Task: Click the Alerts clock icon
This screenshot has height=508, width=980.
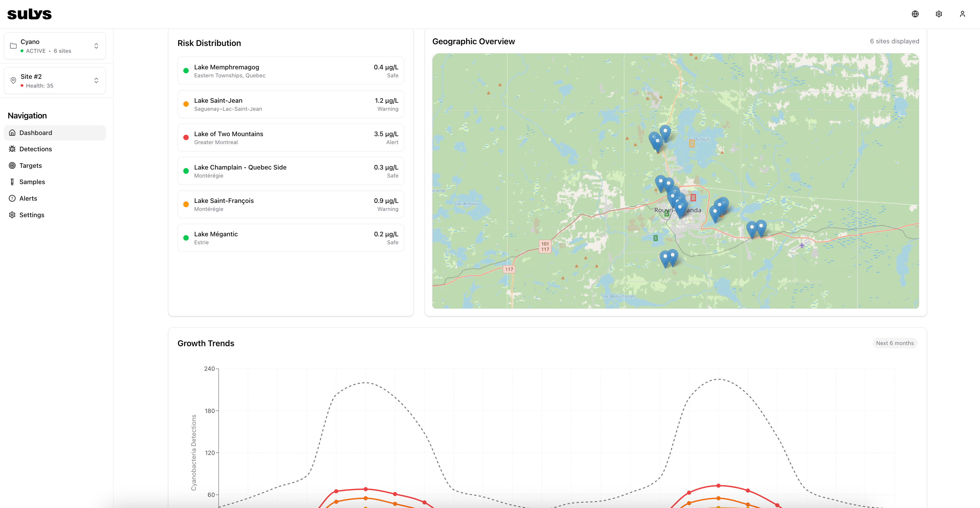Action: 13,198
